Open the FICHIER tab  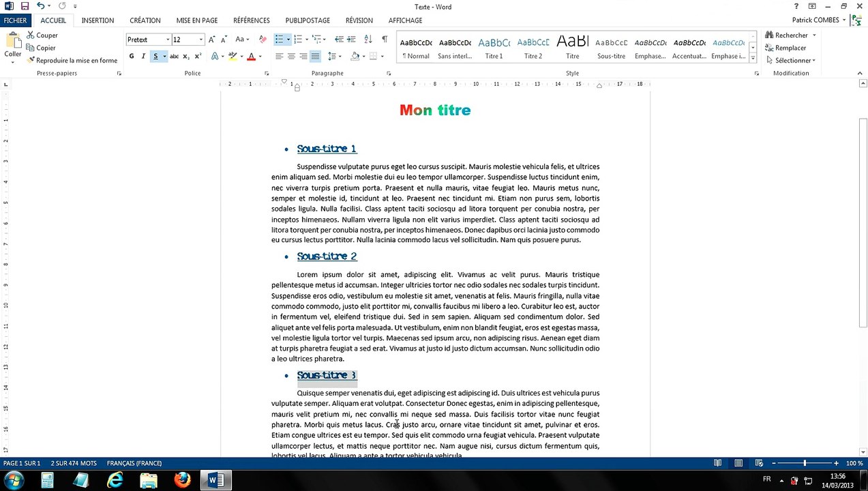[x=15, y=20]
